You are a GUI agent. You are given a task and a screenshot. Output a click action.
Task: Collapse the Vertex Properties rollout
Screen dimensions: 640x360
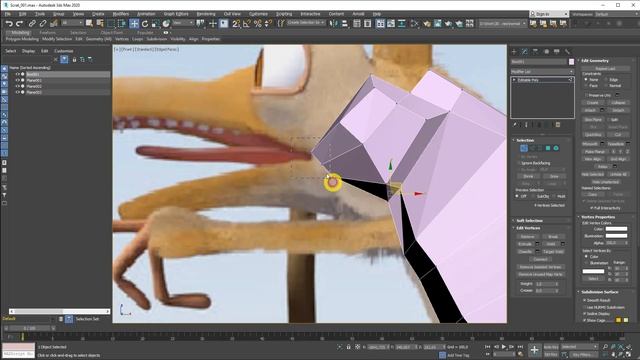point(598,217)
